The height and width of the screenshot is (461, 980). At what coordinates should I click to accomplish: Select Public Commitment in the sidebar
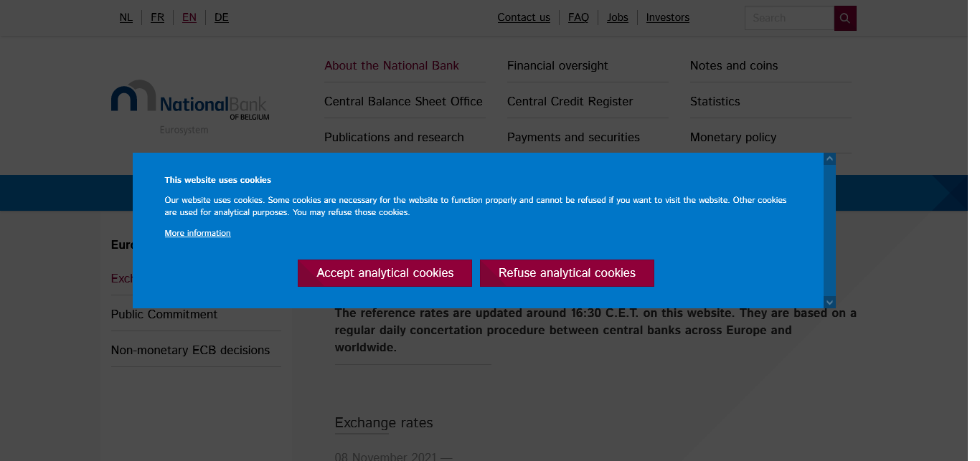[x=164, y=314]
